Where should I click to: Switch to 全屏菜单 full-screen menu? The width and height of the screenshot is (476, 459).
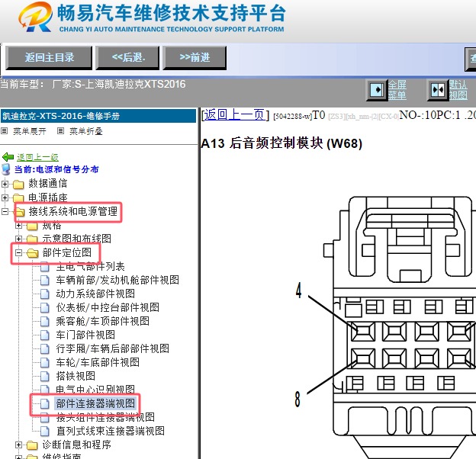(x=397, y=90)
